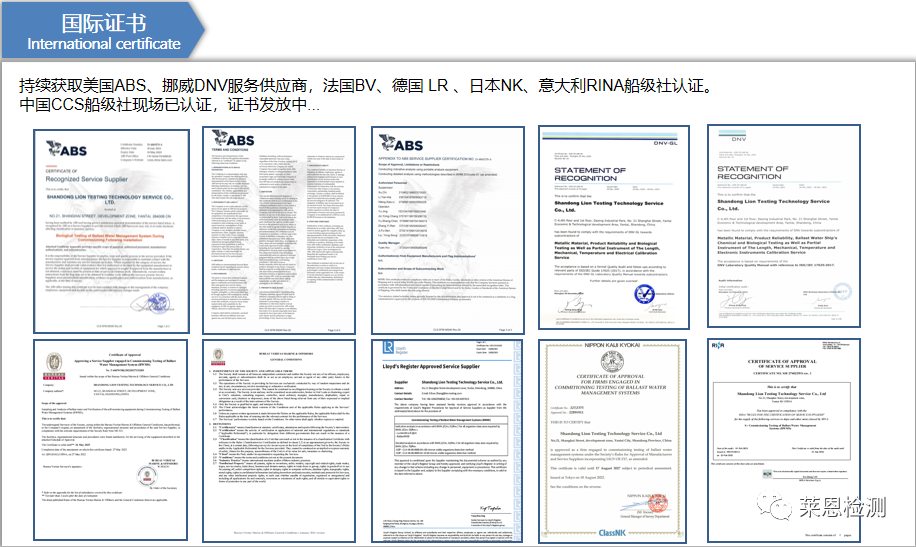Click the 'NIPPON KAIJI KYOKAI' heading
This screenshot has width=916, height=547.
(612, 345)
